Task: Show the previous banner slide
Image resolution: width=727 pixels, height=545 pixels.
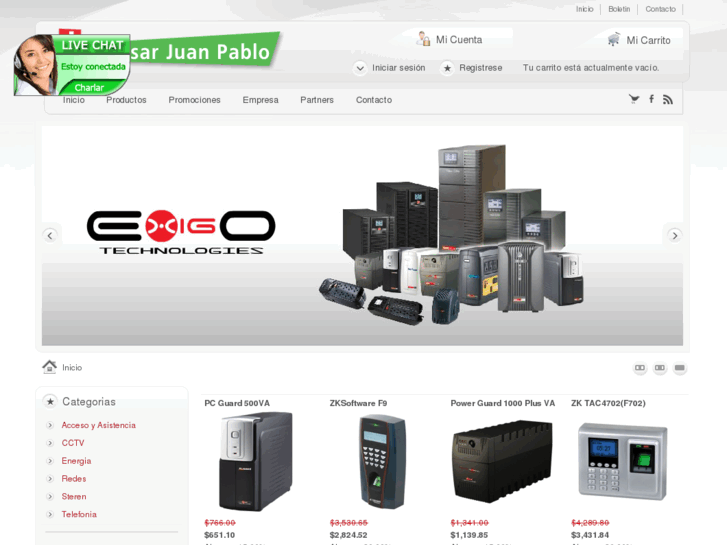Action: click(50, 236)
